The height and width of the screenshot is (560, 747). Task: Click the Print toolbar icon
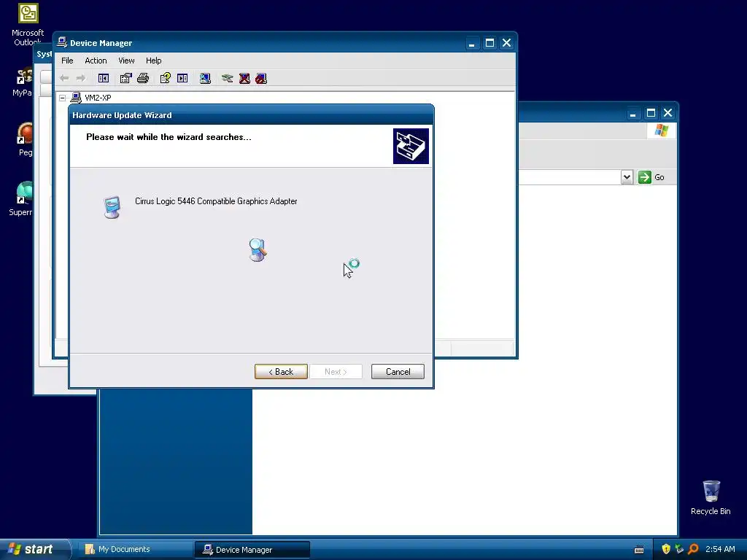pos(143,78)
